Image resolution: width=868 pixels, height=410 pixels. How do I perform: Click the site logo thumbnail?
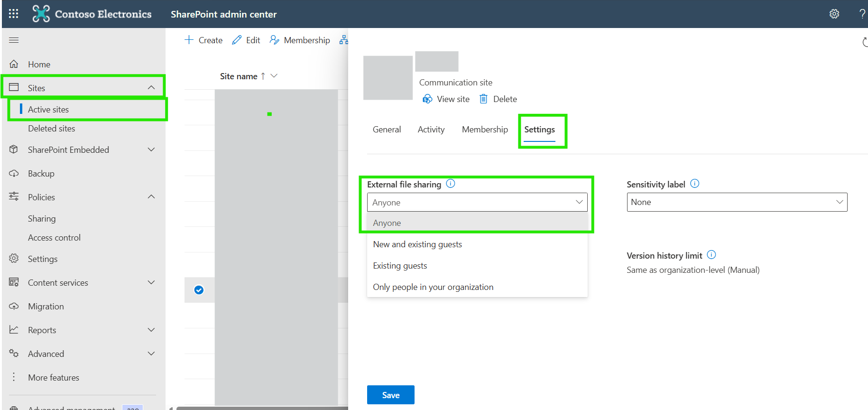click(388, 78)
